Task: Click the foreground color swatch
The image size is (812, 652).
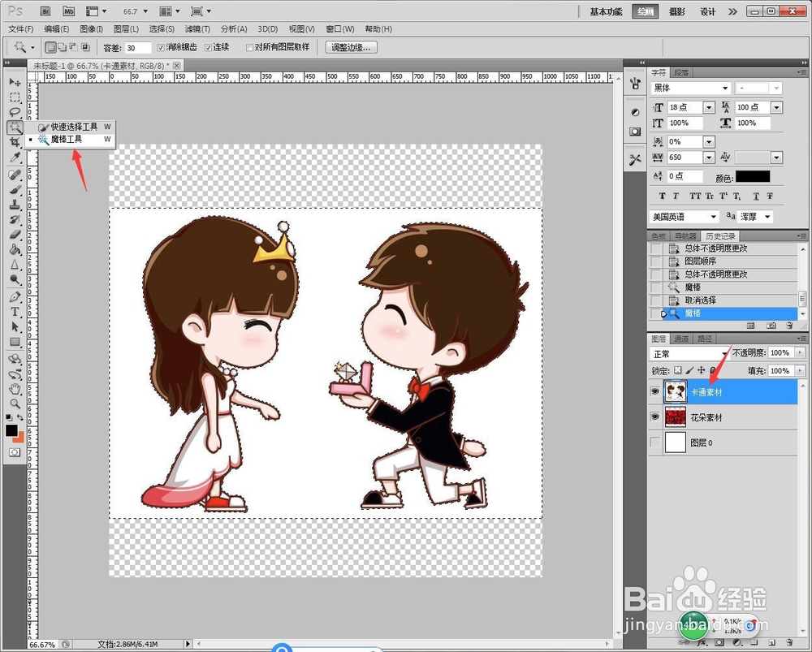Action: [x=11, y=430]
